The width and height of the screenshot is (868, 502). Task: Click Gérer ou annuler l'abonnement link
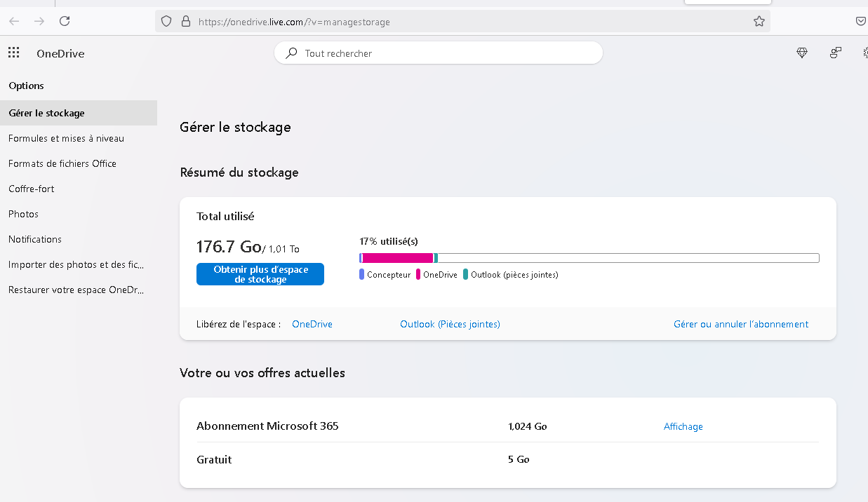741,324
